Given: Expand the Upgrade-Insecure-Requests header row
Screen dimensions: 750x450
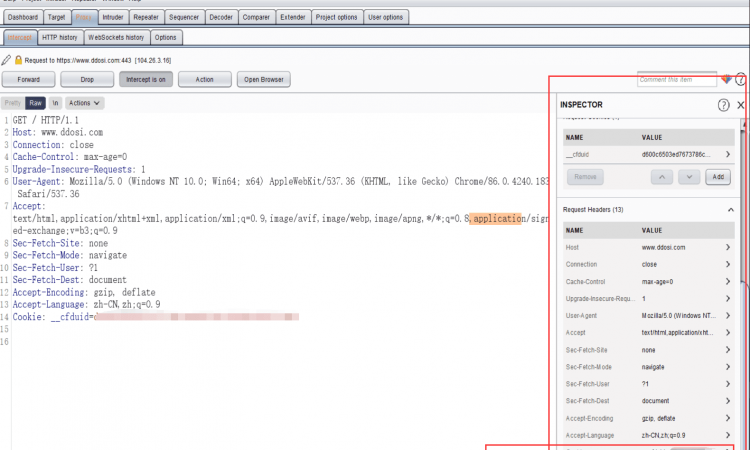Looking at the screenshot, I should click(x=728, y=298).
